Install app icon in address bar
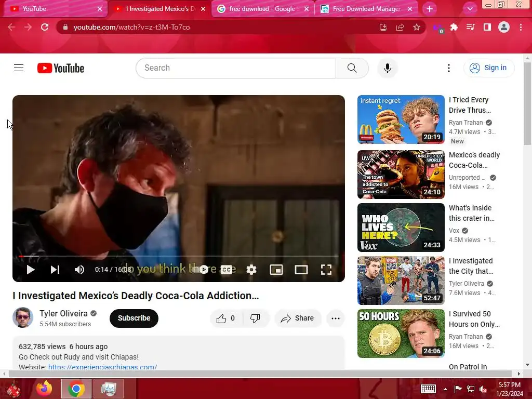Image resolution: width=532 pixels, height=399 pixels. point(383,27)
